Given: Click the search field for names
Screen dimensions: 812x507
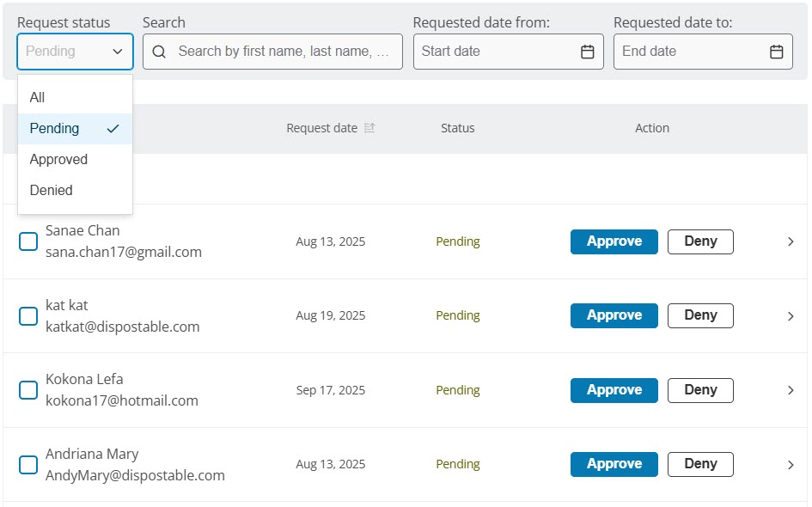Looking at the screenshot, I should pos(273,52).
